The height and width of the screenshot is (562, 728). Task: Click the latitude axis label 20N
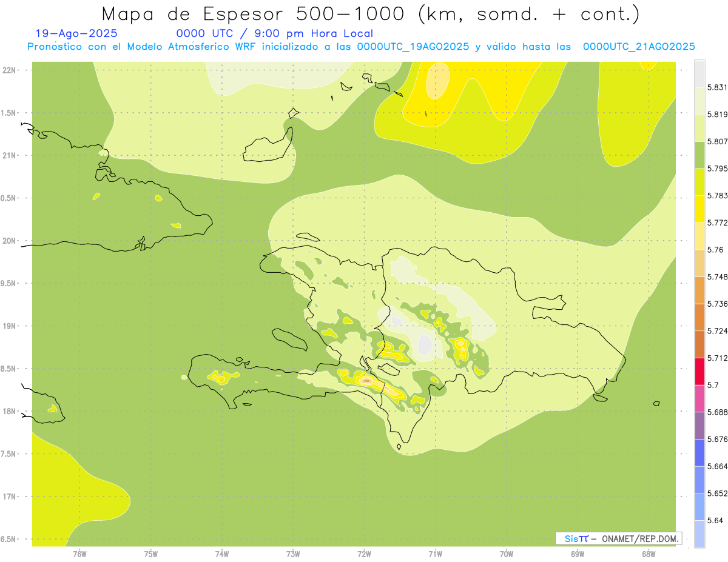(x=9, y=241)
